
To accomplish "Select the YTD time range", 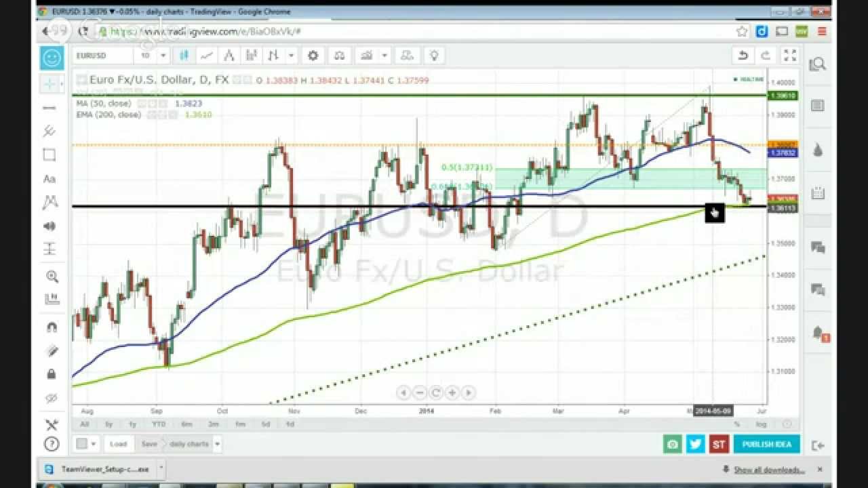I will click(x=159, y=424).
